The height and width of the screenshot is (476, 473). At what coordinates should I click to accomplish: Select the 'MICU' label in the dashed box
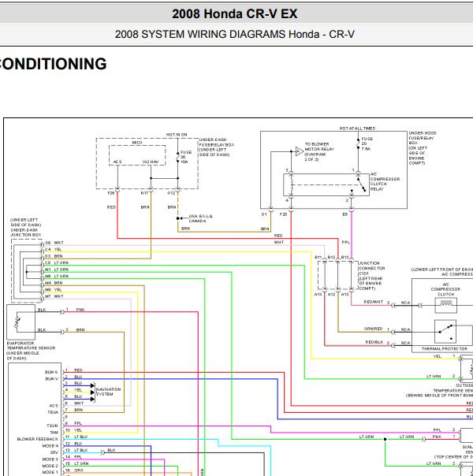click(x=137, y=143)
